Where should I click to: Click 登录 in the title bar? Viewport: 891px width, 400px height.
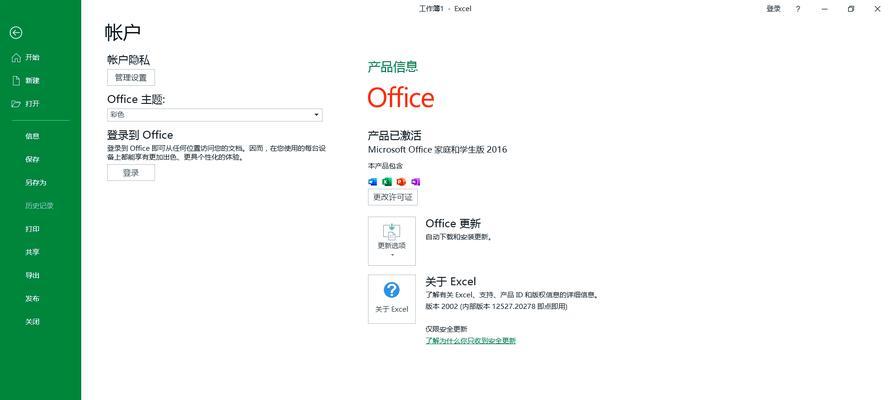click(x=773, y=9)
